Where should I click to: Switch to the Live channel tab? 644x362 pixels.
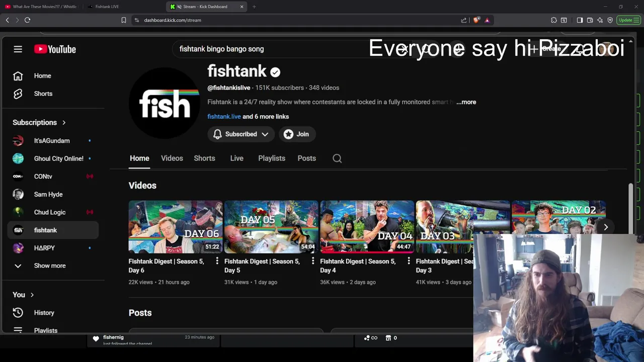pos(236,158)
